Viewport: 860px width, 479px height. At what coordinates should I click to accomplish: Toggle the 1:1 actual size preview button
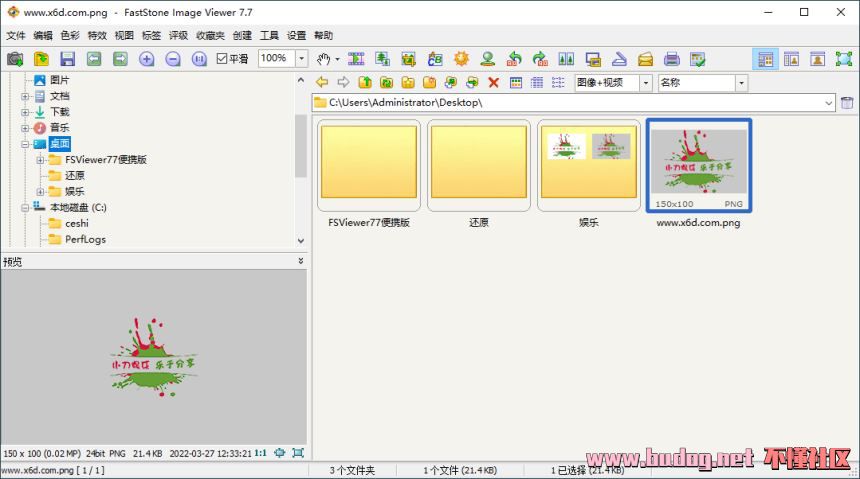coord(260,453)
